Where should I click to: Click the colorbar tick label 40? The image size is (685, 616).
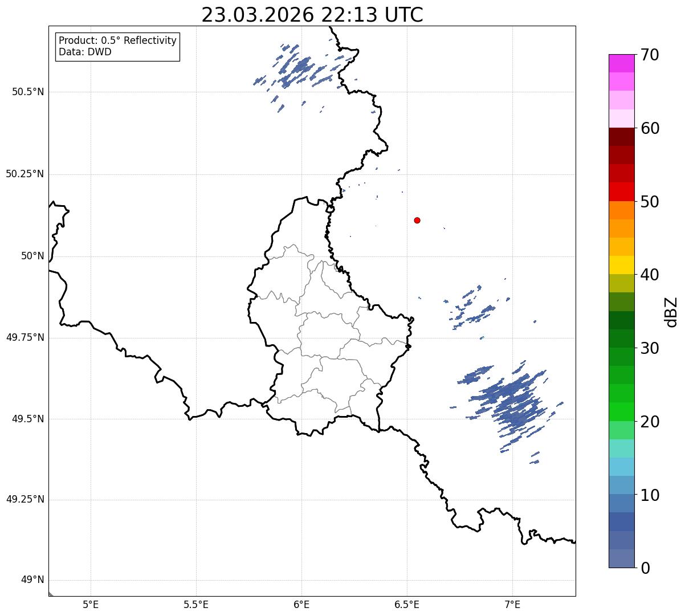(650, 275)
